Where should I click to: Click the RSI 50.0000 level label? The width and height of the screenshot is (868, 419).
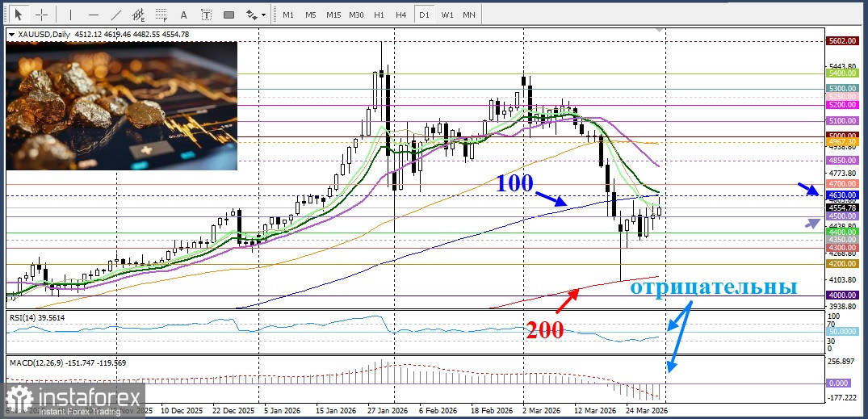click(x=842, y=332)
